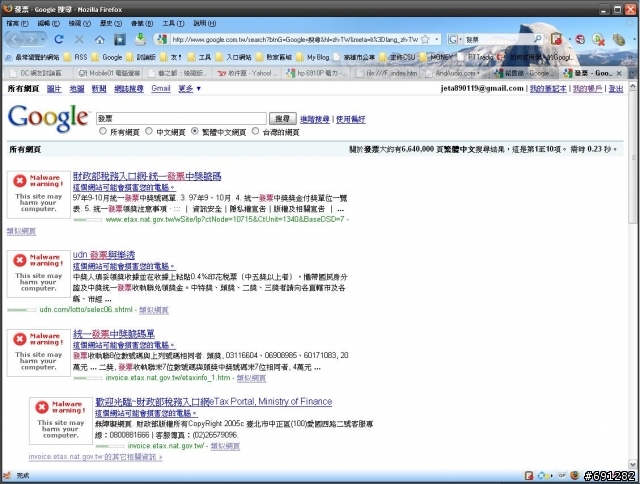Click the status bar weather add-on icon

pyautogui.click(x=544, y=475)
